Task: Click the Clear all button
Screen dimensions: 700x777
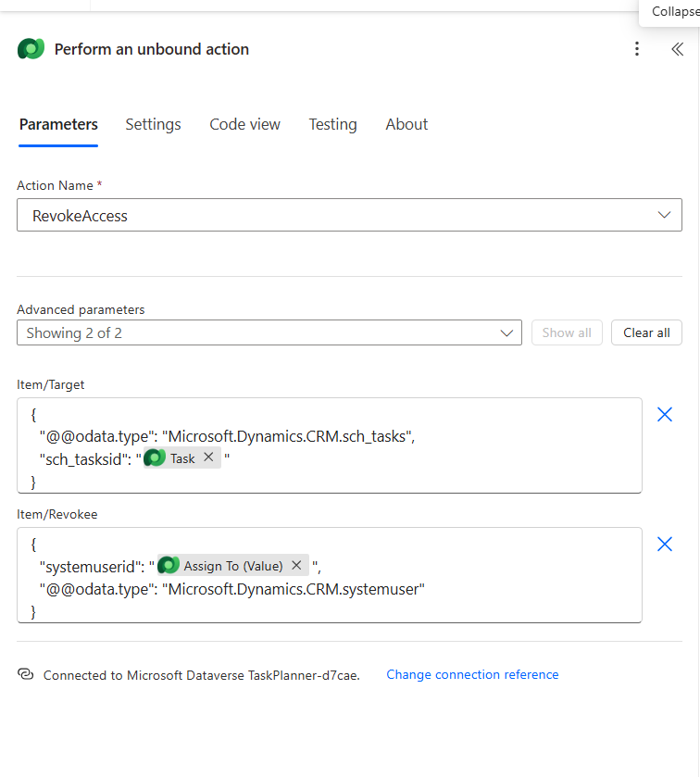Action: [646, 332]
